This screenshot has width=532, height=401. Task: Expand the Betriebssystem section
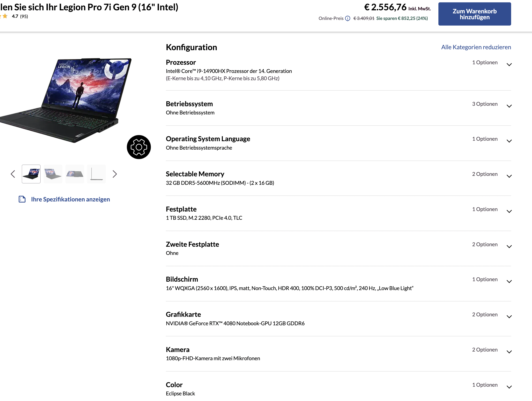point(509,106)
